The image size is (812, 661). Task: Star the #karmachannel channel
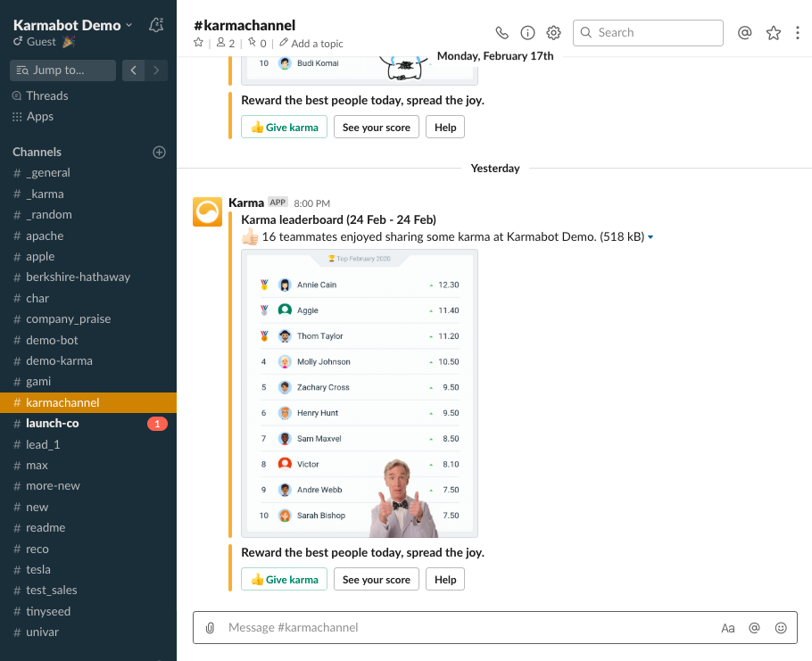[198, 43]
